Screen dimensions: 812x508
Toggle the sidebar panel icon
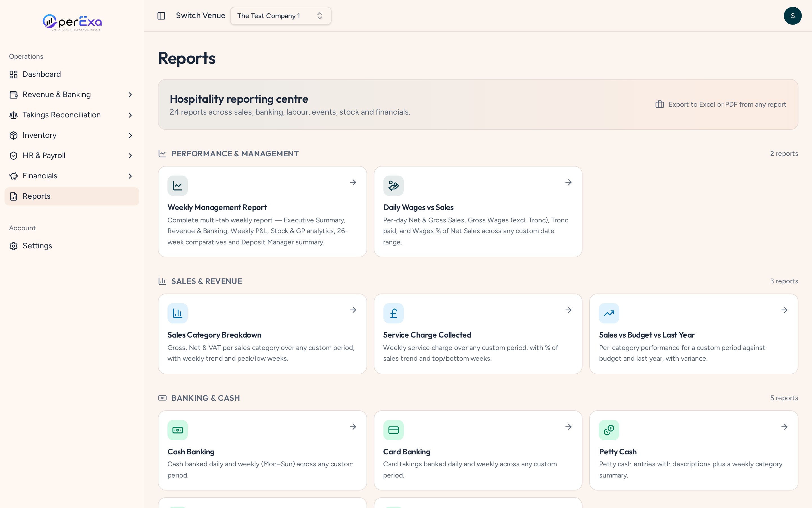tap(161, 16)
